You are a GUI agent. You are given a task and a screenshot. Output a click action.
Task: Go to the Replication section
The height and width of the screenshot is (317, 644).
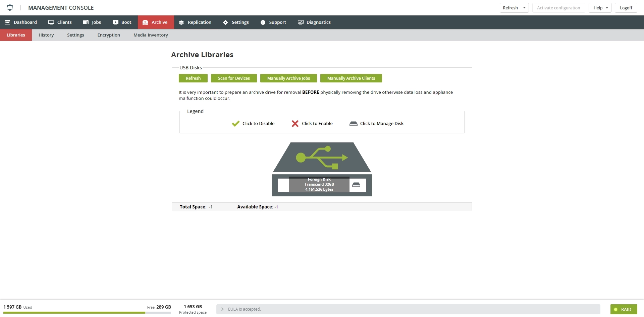pos(195,22)
